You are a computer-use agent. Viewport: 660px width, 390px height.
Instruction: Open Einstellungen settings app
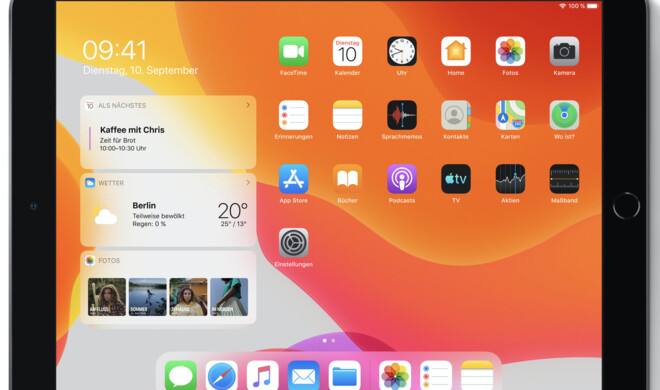293,243
